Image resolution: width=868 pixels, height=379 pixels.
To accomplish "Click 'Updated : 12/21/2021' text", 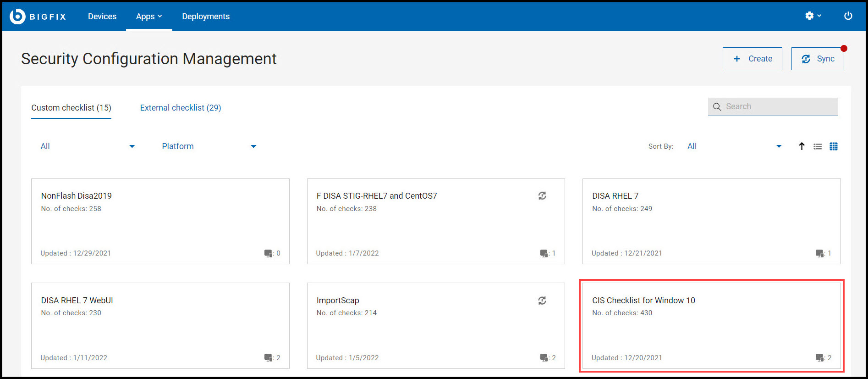I will point(627,253).
